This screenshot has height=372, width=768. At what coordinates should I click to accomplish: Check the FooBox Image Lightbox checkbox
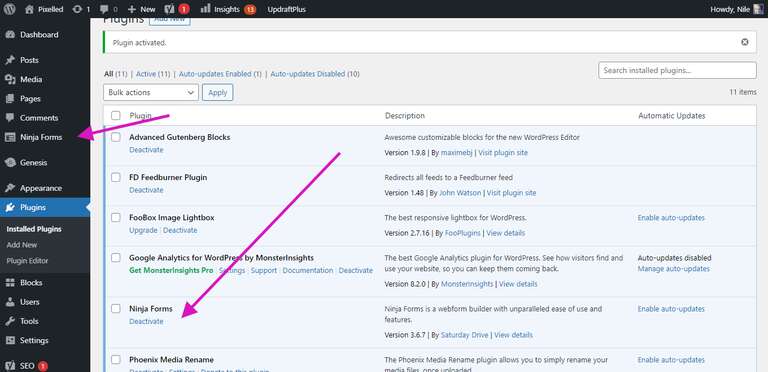coord(116,217)
